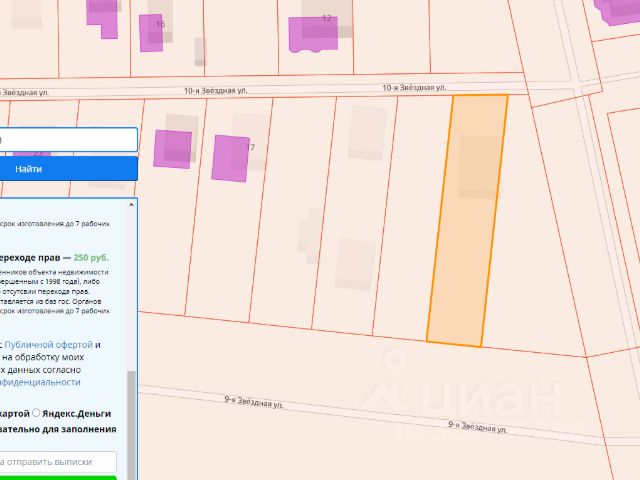Click the '250 руб.' price text
The image size is (640, 480).
pyautogui.click(x=91, y=258)
